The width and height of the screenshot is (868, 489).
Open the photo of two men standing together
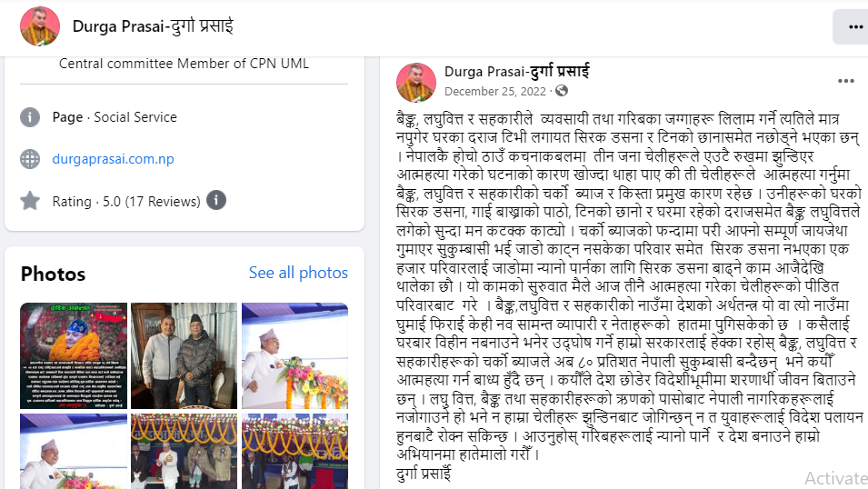184,355
